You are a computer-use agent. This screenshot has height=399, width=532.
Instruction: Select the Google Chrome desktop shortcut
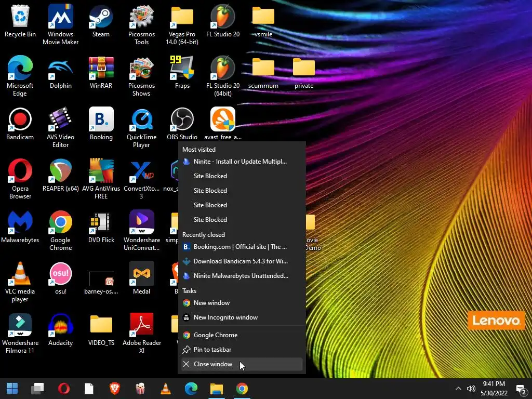[x=60, y=230]
